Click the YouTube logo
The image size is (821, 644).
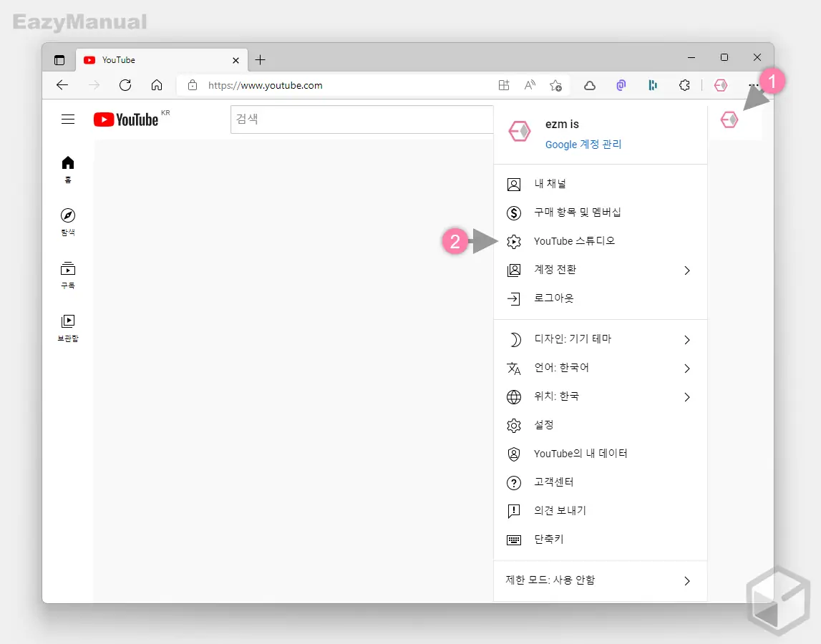[126, 119]
